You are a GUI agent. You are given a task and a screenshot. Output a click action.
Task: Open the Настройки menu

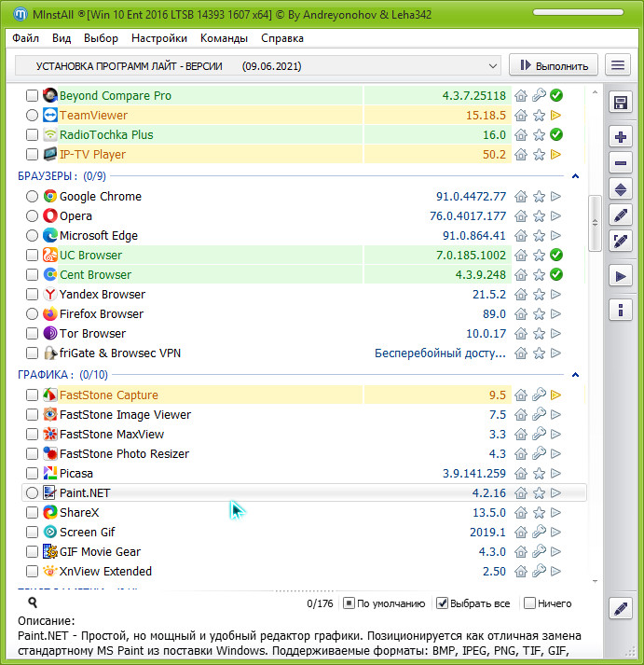[x=159, y=38]
